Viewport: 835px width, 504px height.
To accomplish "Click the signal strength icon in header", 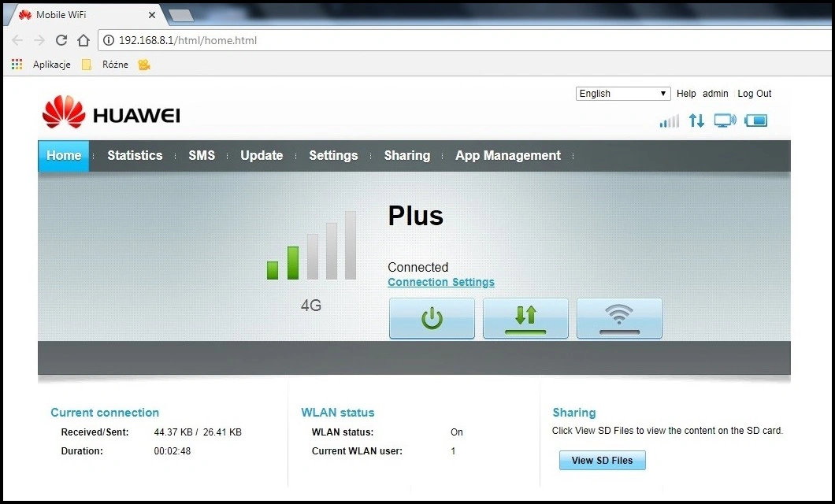I will tap(669, 121).
